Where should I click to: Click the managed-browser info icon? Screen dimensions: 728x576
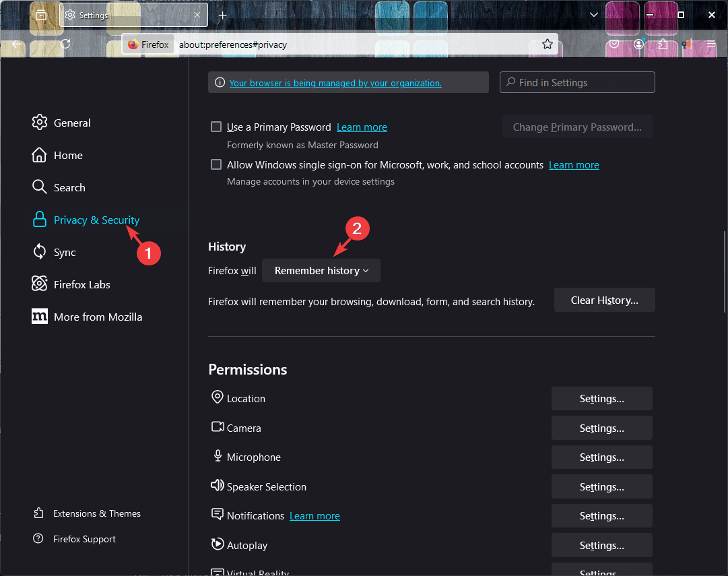[220, 83]
